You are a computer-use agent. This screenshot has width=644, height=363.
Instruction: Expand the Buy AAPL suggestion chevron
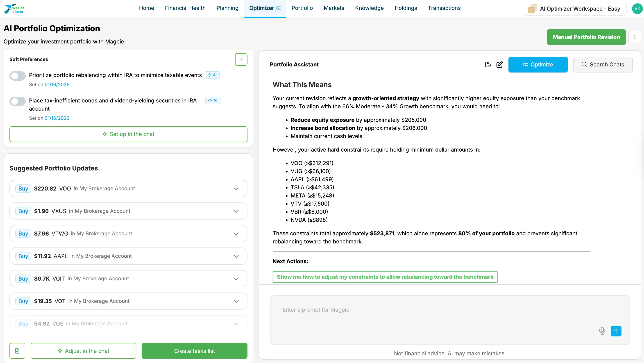(236, 256)
